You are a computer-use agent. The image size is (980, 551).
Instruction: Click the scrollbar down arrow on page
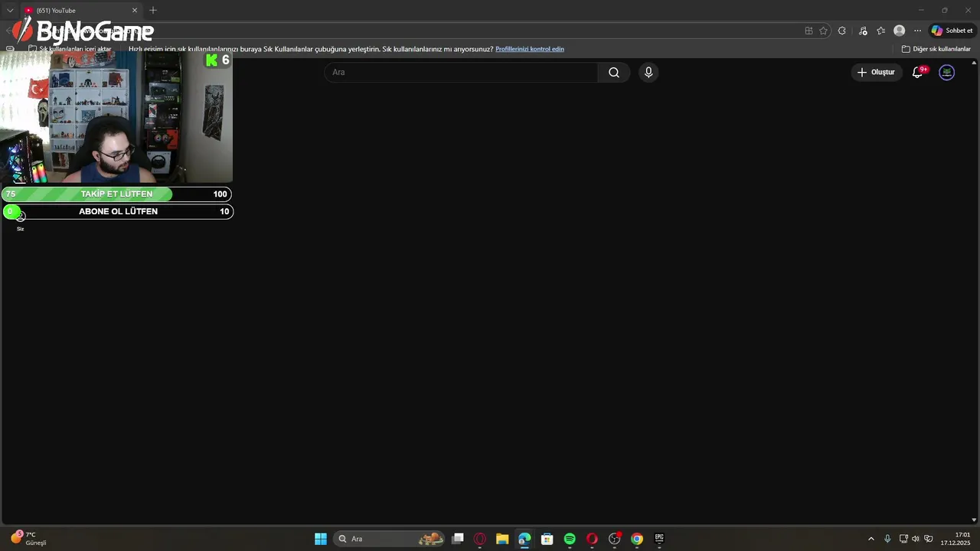tap(975, 520)
